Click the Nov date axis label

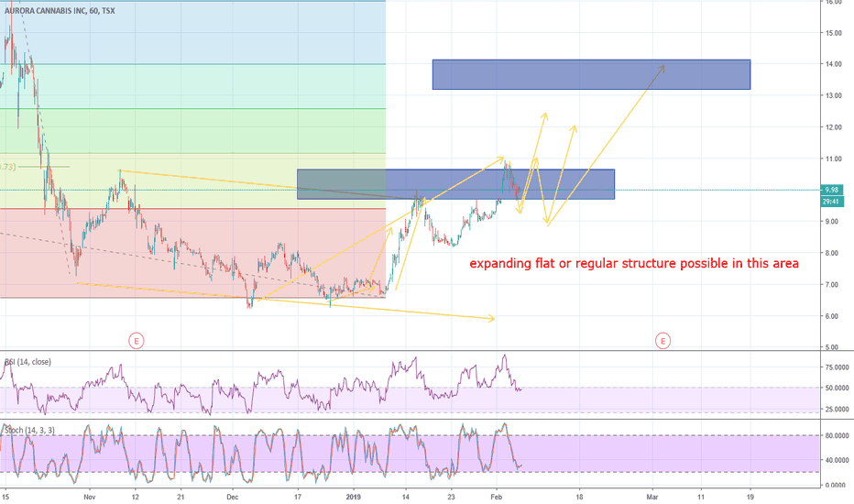click(x=90, y=497)
